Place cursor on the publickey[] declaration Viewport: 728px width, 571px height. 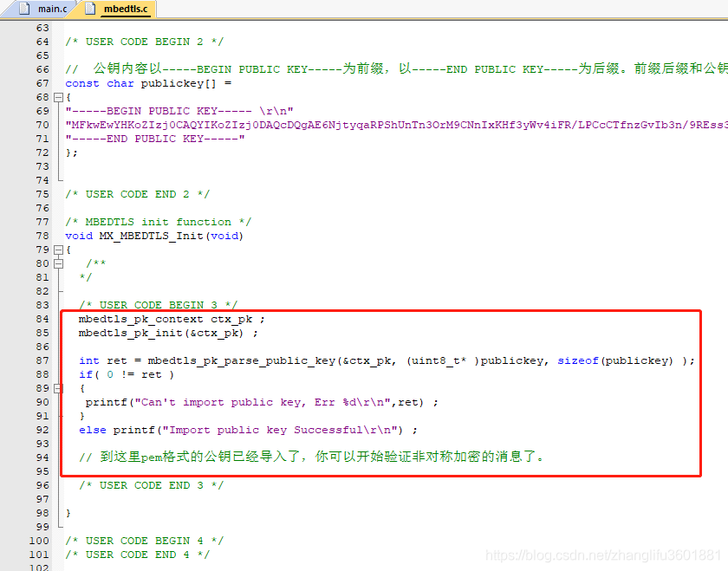[x=179, y=83]
